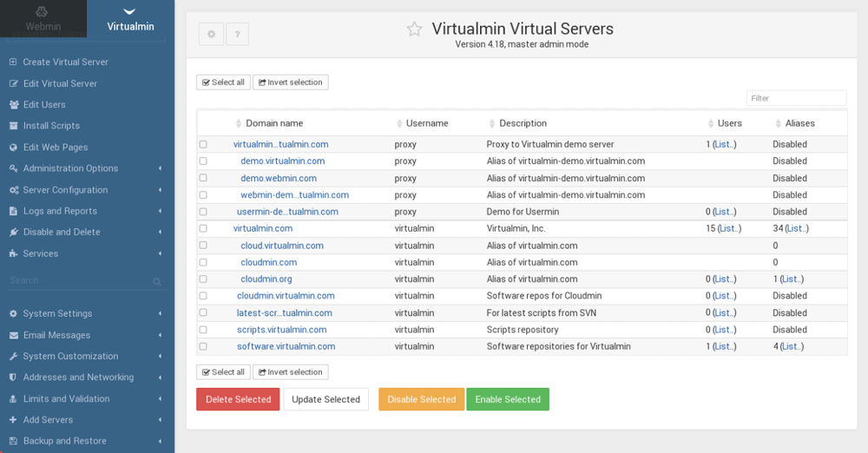Open the software.virtualmin.com domain link
The image size is (868, 453).
(x=286, y=346)
